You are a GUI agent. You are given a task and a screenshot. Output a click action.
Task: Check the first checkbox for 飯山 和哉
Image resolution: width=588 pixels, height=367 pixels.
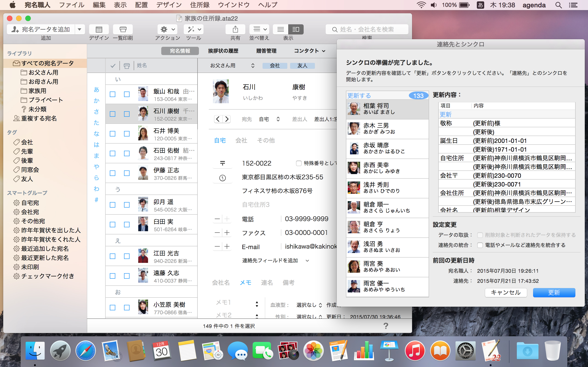tap(113, 94)
